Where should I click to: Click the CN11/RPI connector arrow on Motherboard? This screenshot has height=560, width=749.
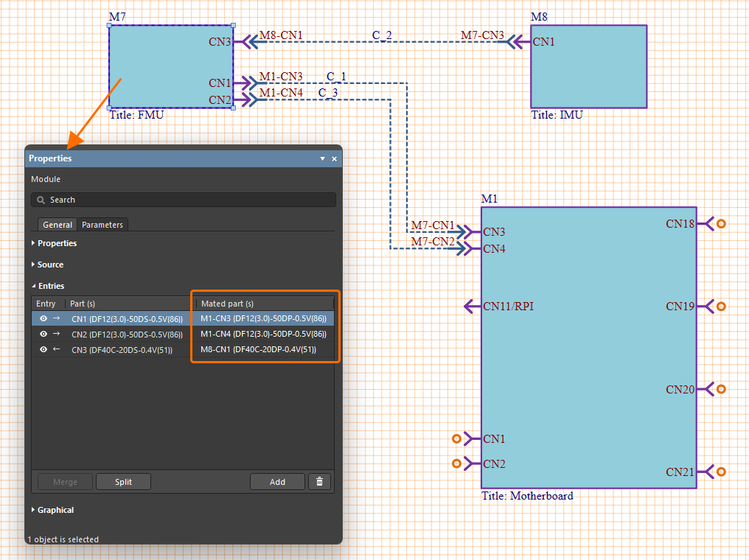tap(472, 307)
